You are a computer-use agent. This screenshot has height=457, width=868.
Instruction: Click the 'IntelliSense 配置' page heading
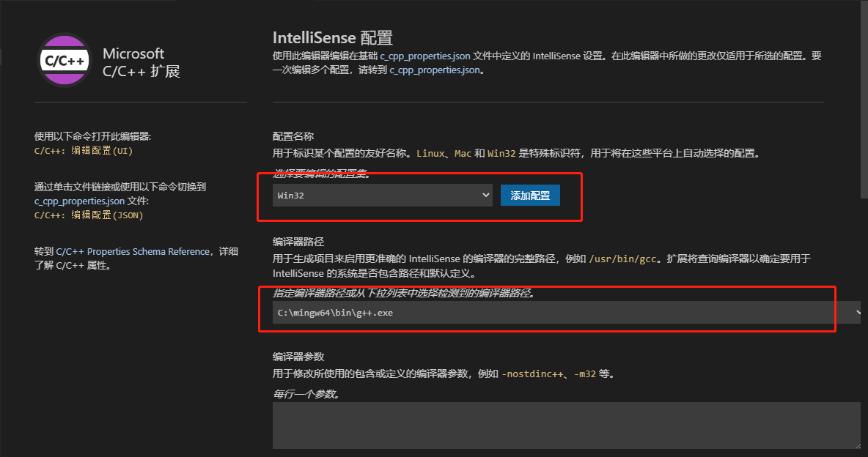333,37
